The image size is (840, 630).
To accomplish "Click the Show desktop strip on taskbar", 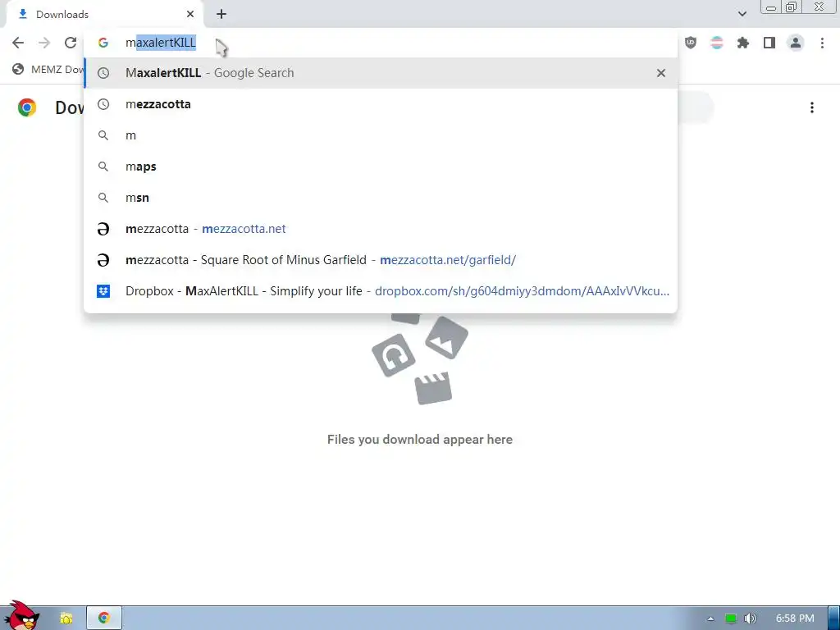I will pyautogui.click(x=834, y=619).
